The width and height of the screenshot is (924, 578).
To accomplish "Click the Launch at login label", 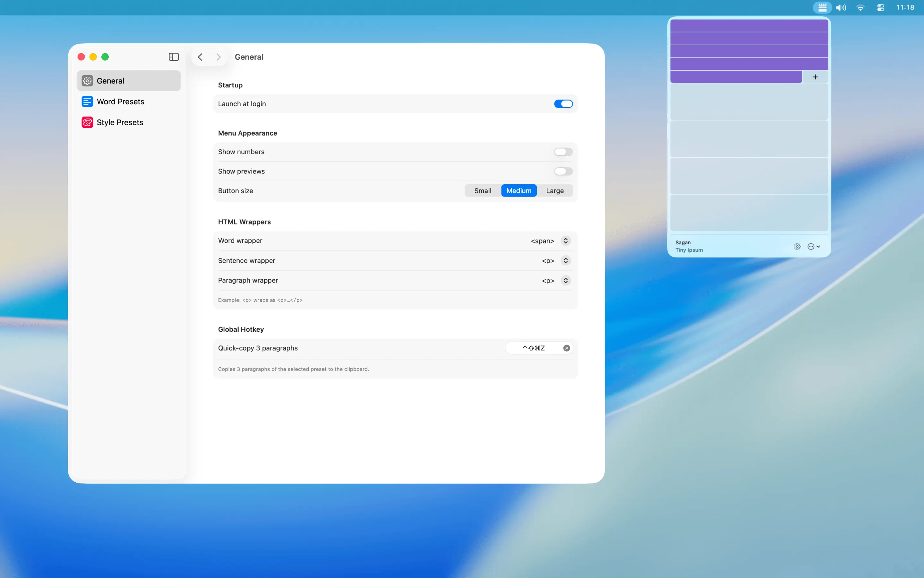I will coord(242,104).
